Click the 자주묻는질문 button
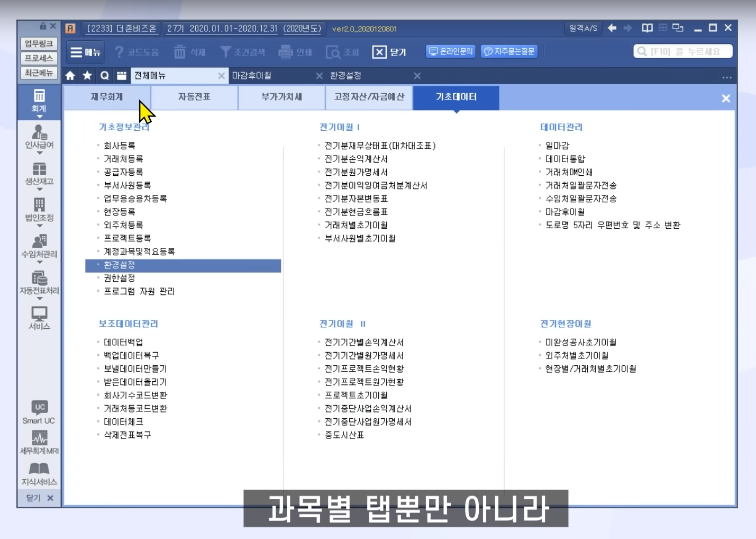Viewport: 756px width, 539px height. pyautogui.click(x=509, y=51)
